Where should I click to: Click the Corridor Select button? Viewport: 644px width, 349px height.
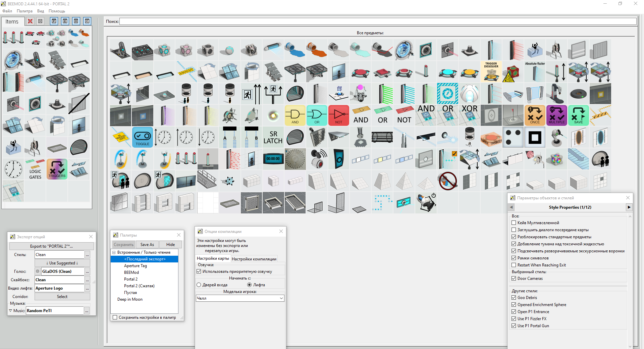coord(62,297)
